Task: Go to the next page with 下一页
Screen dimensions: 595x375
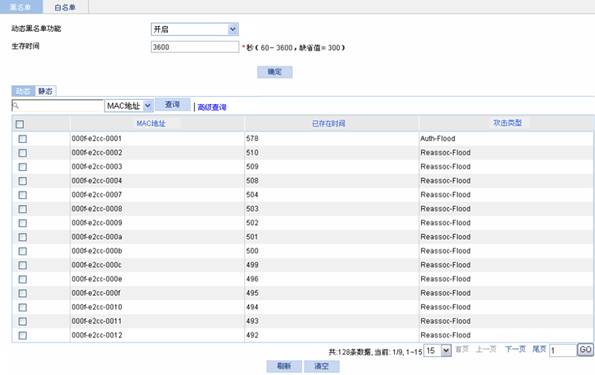Action: (x=515, y=349)
